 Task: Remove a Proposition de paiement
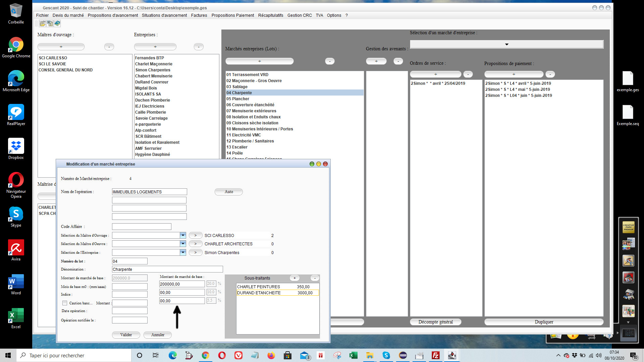pos(550,74)
